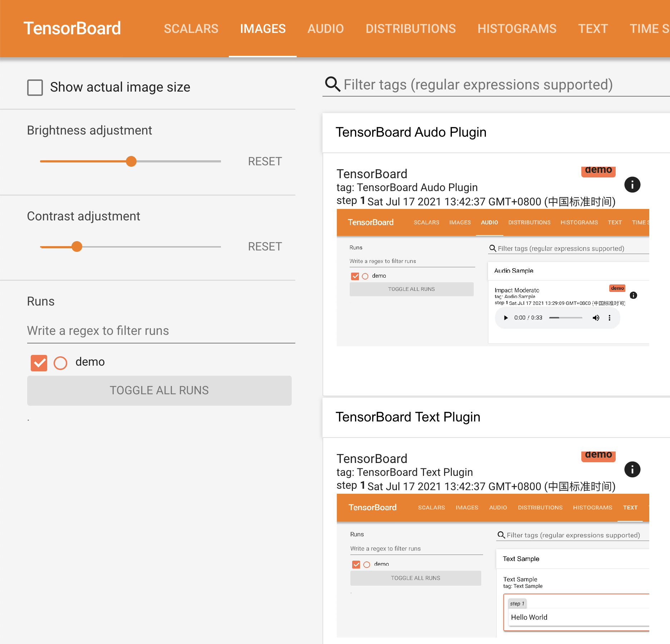Open the TIME SERIES tab at header edge

(649, 29)
